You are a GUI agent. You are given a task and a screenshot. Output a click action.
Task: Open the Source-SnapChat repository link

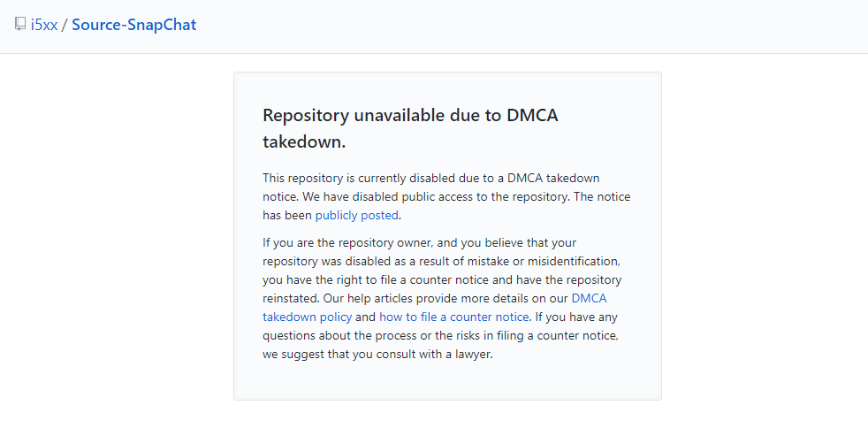pyautogui.click(x=134, y=25)
